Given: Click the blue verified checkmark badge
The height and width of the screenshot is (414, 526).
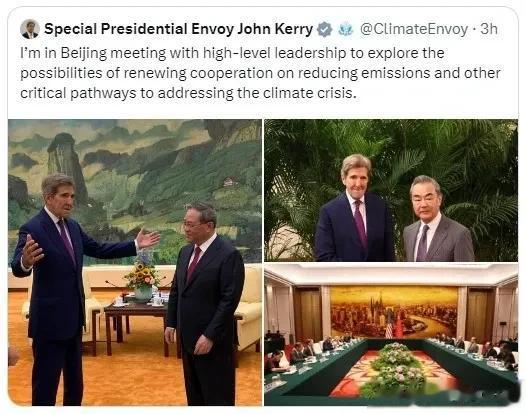Looking at the screenshot, I should click(x=325, y=29).
